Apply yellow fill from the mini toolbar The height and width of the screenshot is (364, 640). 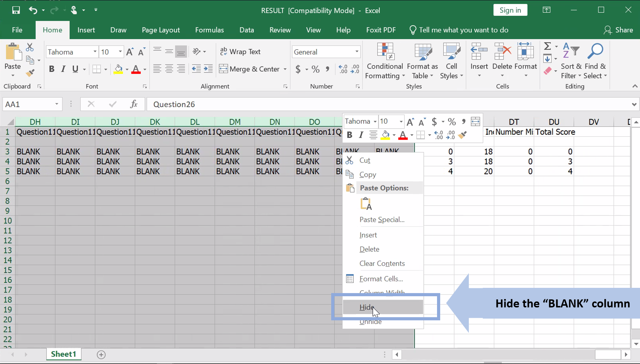[385, 135]
